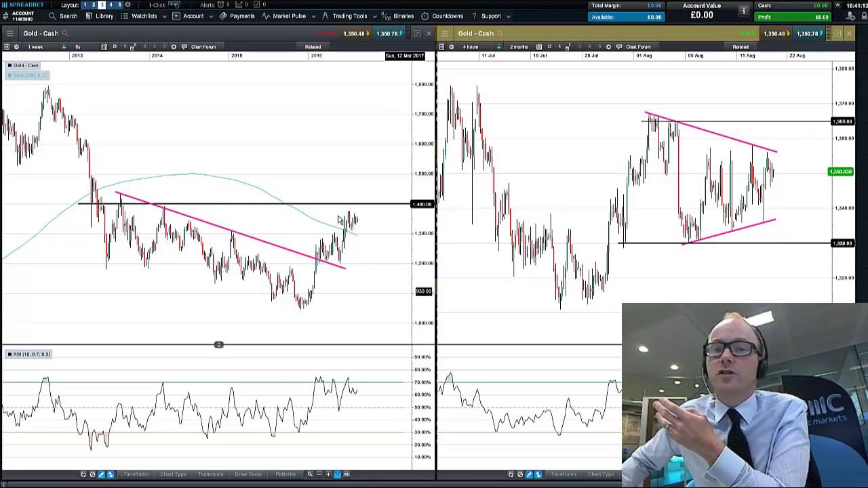Close the left Gold chart panel
This screenshot has width=868, height=488.
(429, 33)
